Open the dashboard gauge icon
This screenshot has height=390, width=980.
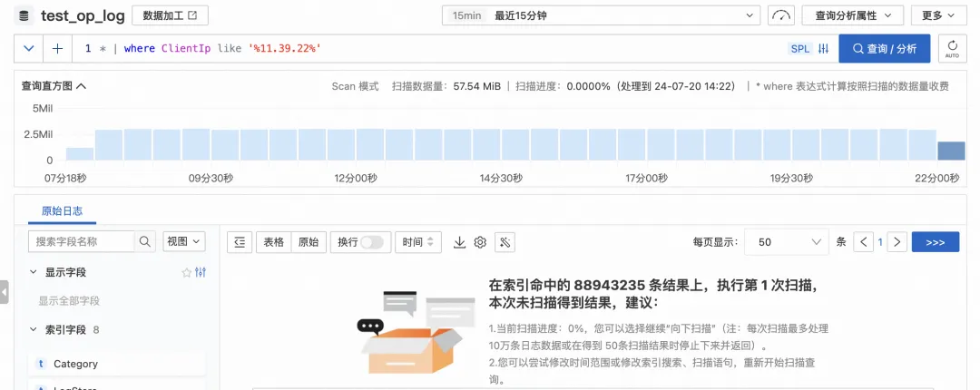coord(781,15)
